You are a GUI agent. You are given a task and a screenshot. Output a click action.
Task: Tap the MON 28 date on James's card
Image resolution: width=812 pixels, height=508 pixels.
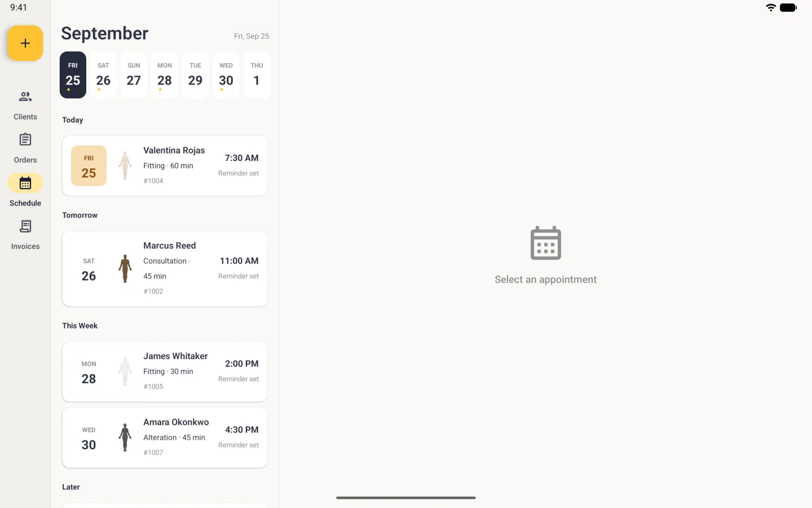point(89,372)
